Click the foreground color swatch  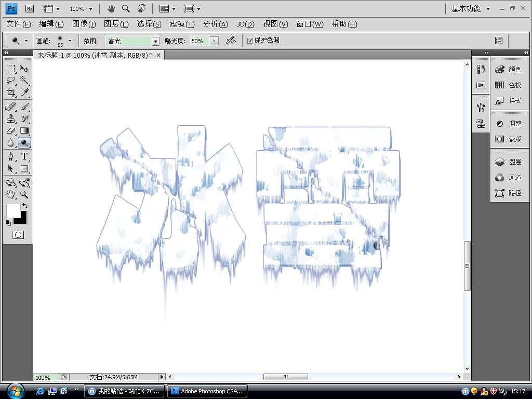tap(12, 210)
